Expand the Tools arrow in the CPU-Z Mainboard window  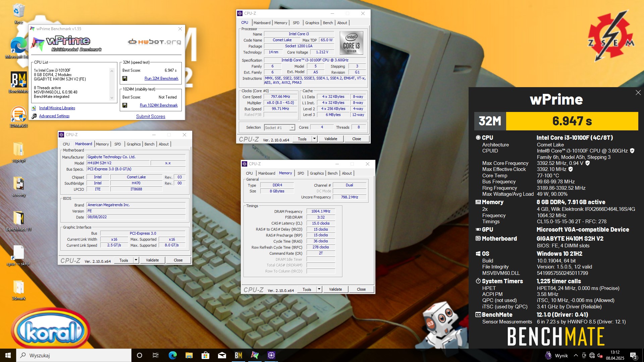[136, 260]
